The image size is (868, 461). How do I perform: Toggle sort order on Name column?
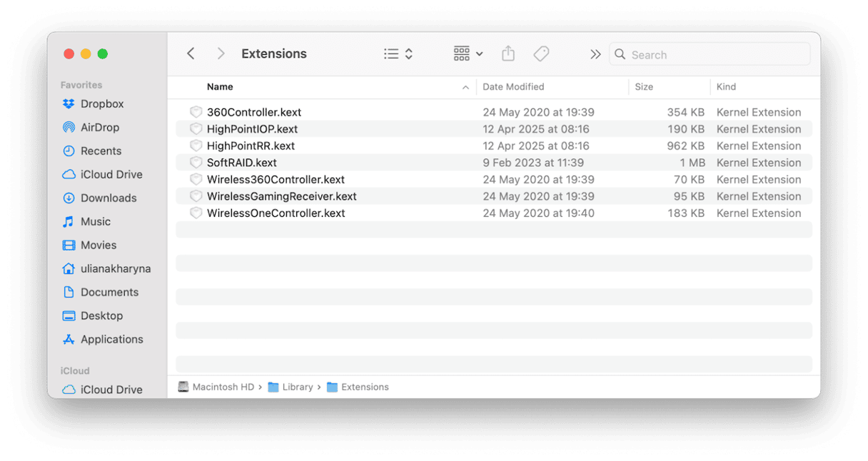220,87
